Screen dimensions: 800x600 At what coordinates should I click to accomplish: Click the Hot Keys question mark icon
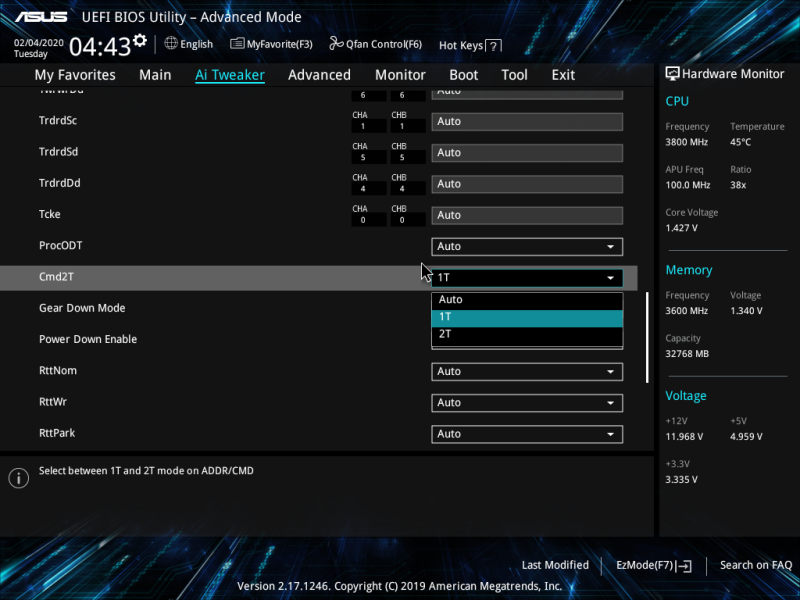click(x=493, y=46)
